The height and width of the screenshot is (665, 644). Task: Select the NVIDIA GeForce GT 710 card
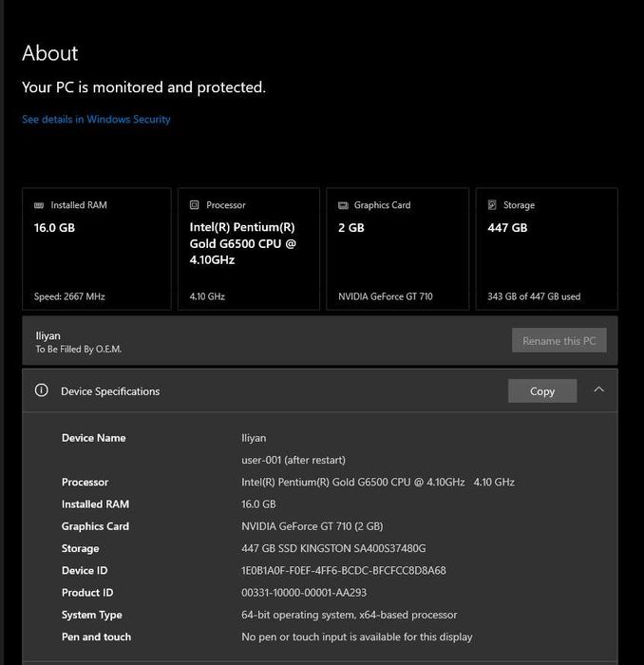(397, 249)
